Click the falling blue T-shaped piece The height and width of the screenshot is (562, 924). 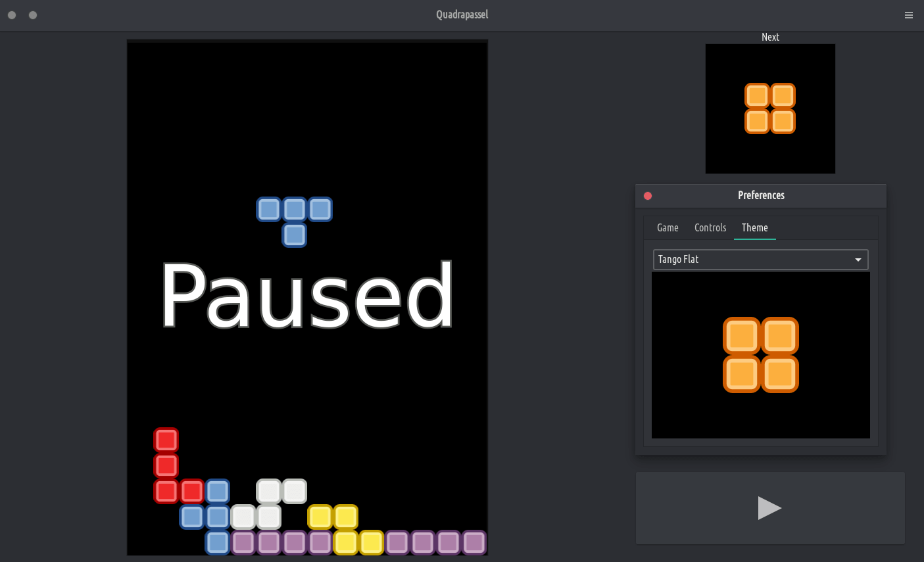click(x=294, y=210)
